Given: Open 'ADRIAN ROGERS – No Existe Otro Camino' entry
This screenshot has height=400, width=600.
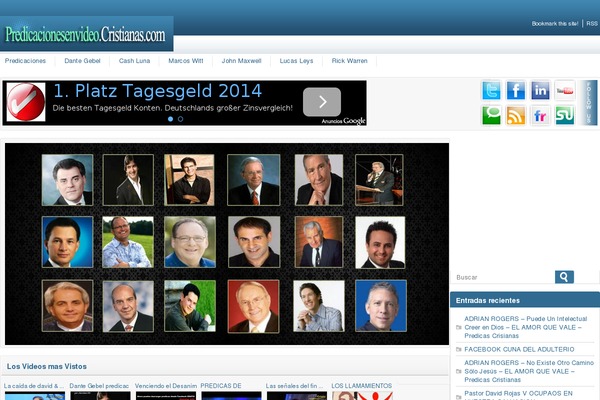Looking at the screenshot, I should tap(529, 371).
